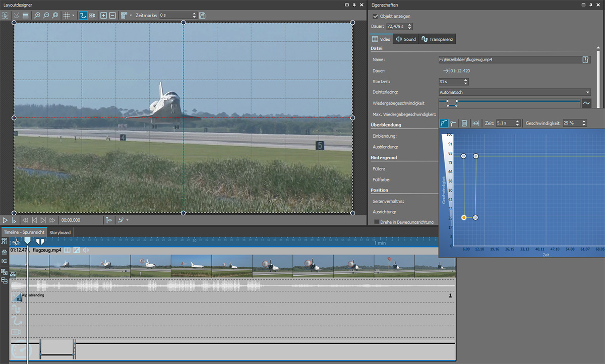
Task: Click the zoom in magnifier in Layoutdesigner toolbar
Action: click(37, 16)
